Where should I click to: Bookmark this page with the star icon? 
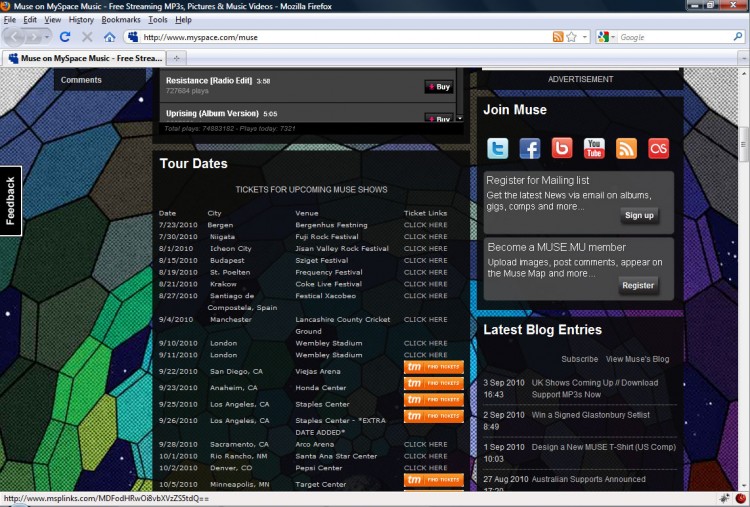[572, 37]
